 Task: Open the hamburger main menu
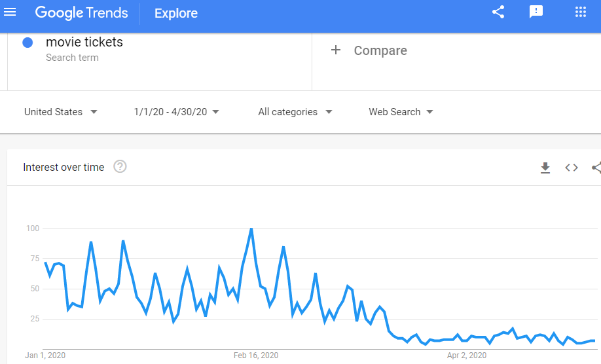tap(10, 12)
